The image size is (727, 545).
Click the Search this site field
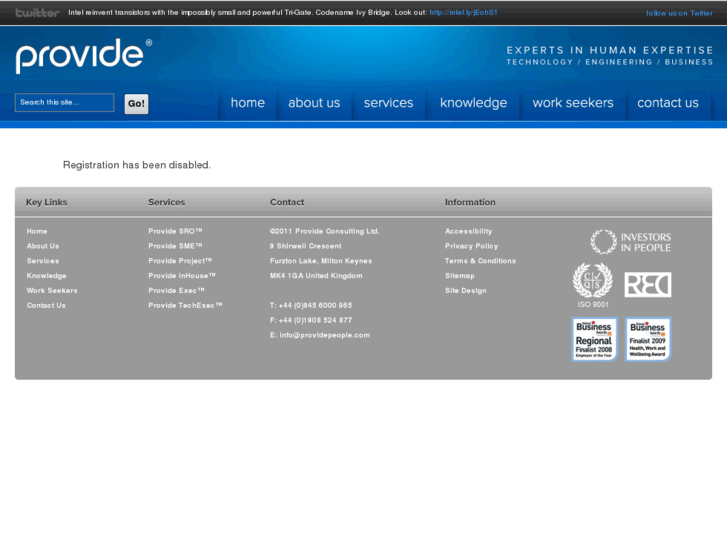tap(64, 103)
